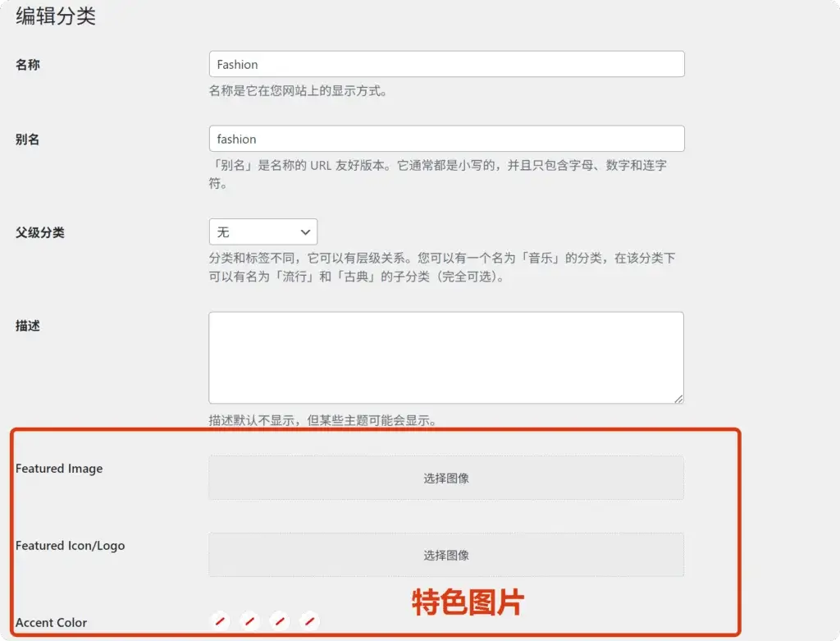Click the Featured Image label

59,469
